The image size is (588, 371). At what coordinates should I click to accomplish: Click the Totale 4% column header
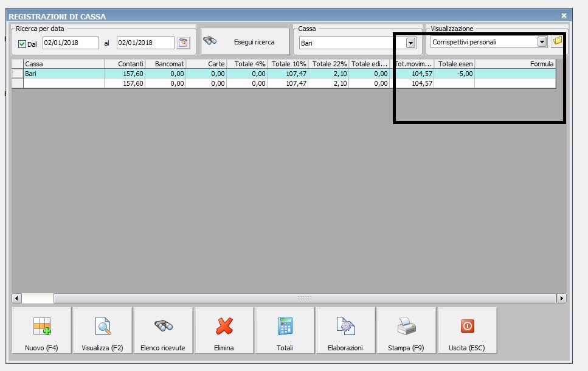coord(247,64)
